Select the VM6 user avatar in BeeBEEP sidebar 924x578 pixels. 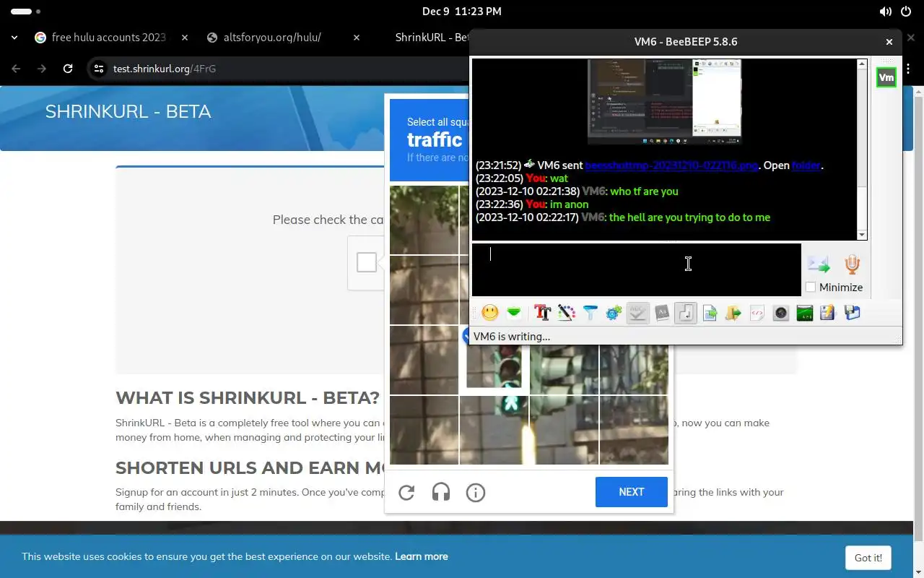[x=886, y=77]
